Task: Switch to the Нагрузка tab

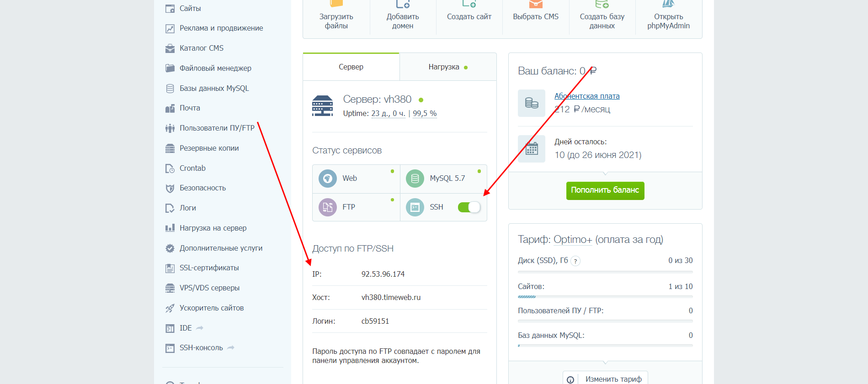Action: tap(448, 67)
